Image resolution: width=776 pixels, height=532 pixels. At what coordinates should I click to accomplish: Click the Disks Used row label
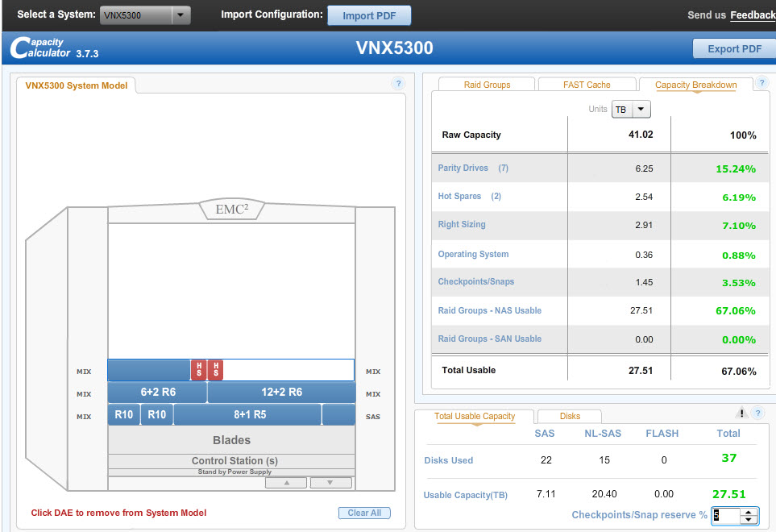pos(448,460)
